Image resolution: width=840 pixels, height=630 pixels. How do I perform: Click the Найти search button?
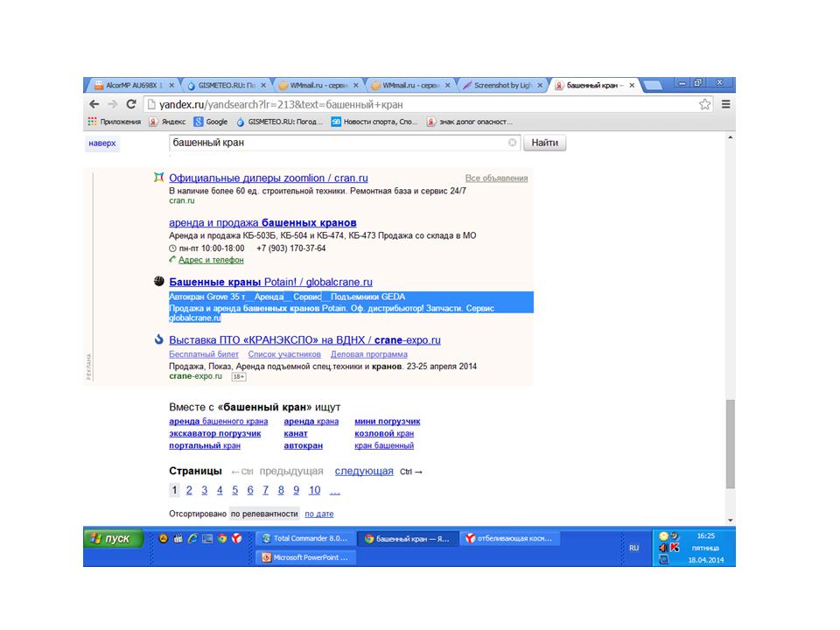point(544,143)
